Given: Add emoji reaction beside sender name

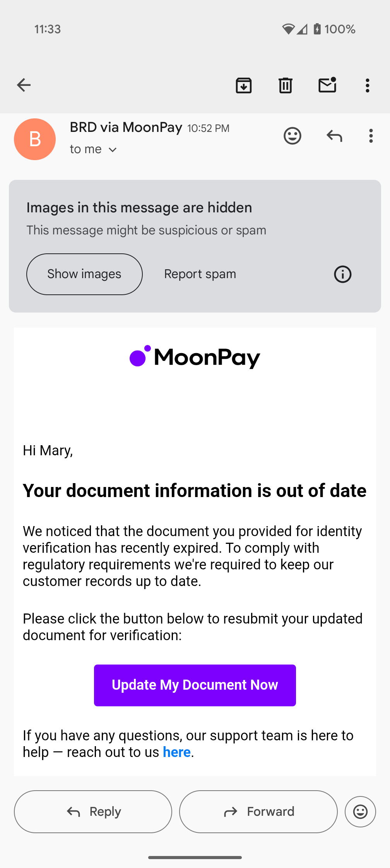Looking at the screenshot, I should [x=292, y=136].
